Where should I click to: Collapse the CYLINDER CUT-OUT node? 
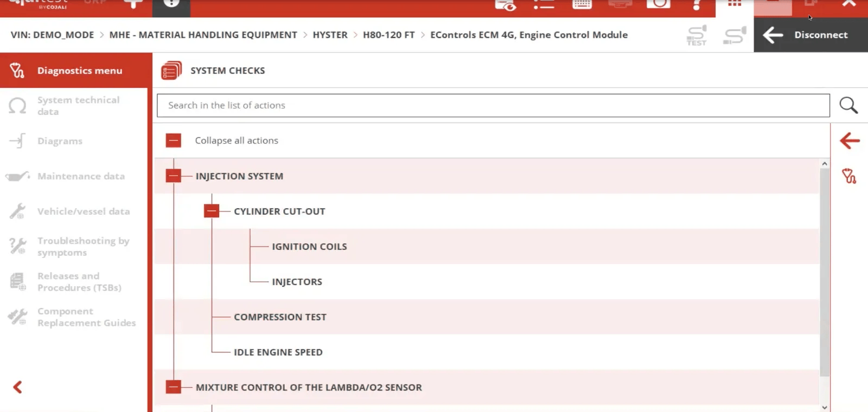(x=212, y=211)
